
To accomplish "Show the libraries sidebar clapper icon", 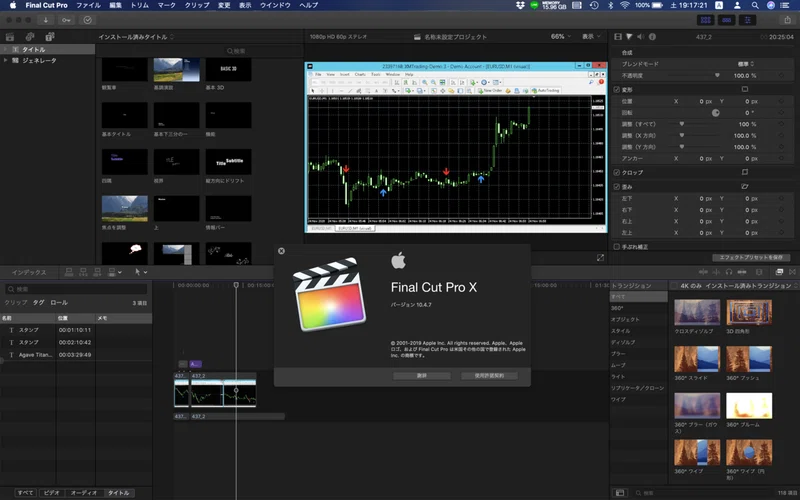I will click(x=10, y=37).
